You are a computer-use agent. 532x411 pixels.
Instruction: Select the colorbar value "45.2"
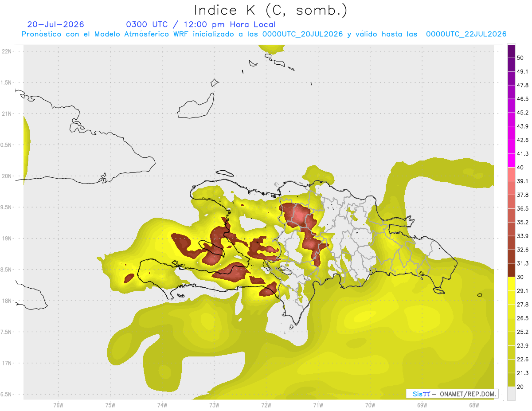[523, 113]
